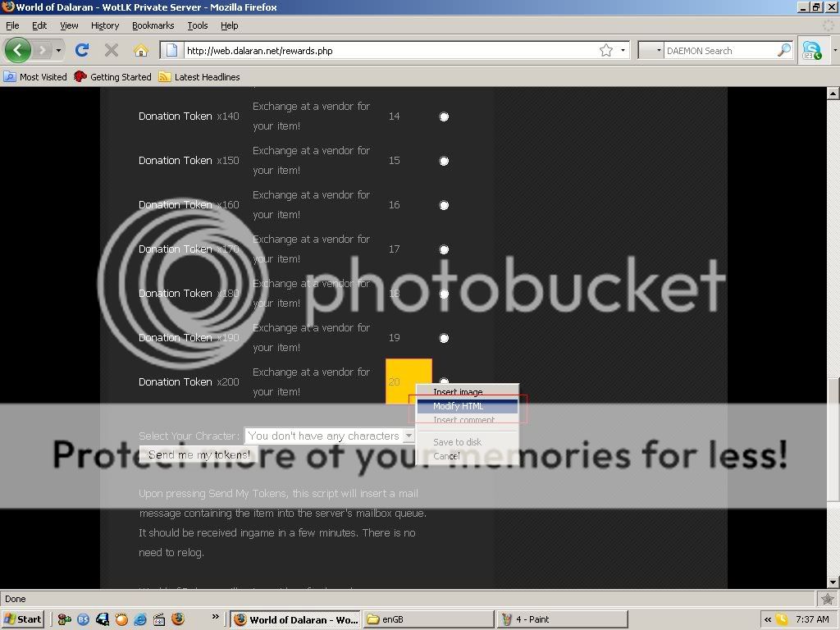Viewport: 840px width, 630px height.
Task: Select the Donation Token x180 radio button
Action: 444,294
